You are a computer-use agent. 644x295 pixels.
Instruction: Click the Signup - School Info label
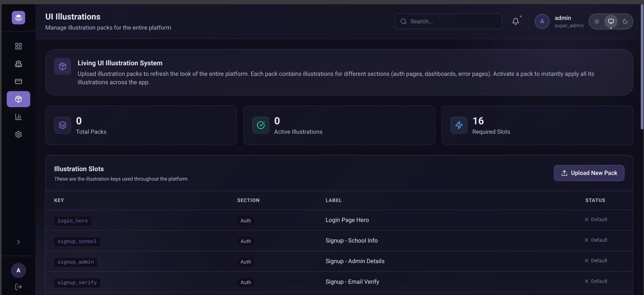coord(351,241)
